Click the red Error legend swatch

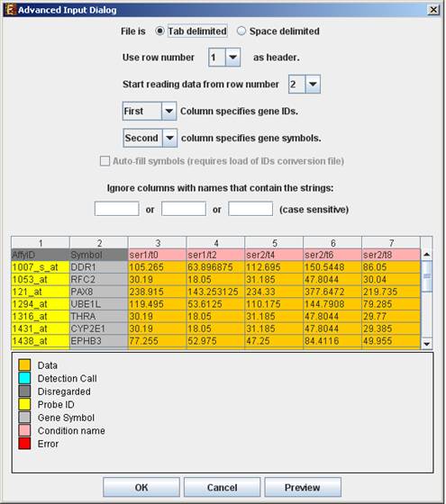24,444
